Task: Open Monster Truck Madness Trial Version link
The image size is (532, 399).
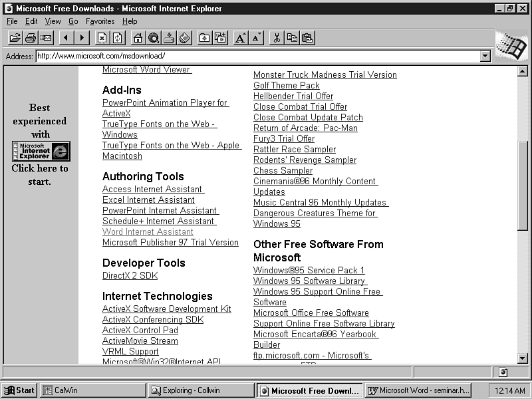Action: coord(325,74)
